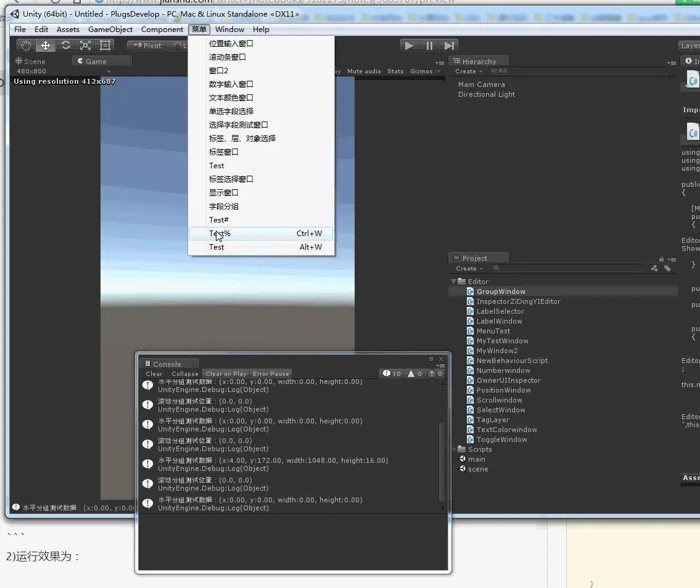
Task: Select the Hand tool in toolbar
Action: coord(26,46)
